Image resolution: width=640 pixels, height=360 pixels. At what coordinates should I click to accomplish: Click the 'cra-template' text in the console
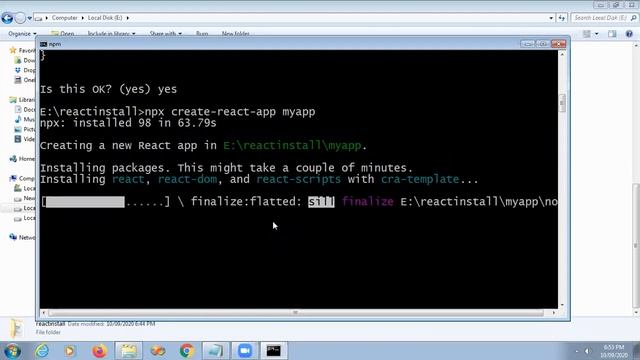click(420, 179)
